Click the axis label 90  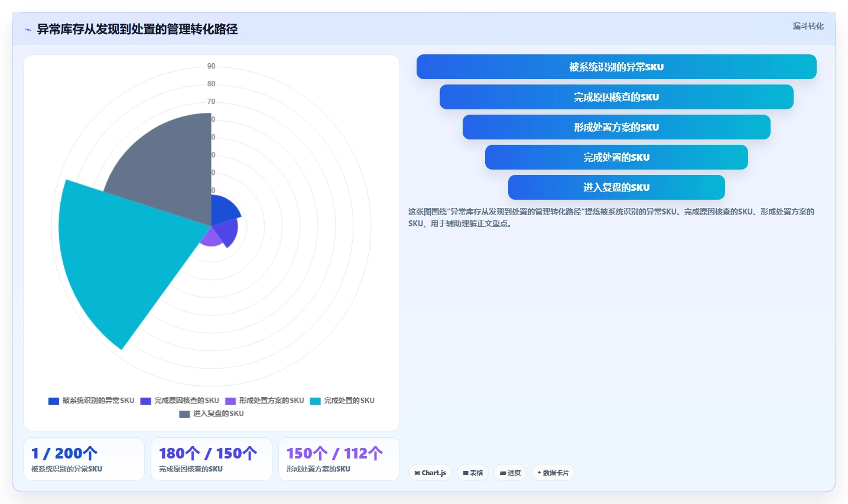(212, 66)
